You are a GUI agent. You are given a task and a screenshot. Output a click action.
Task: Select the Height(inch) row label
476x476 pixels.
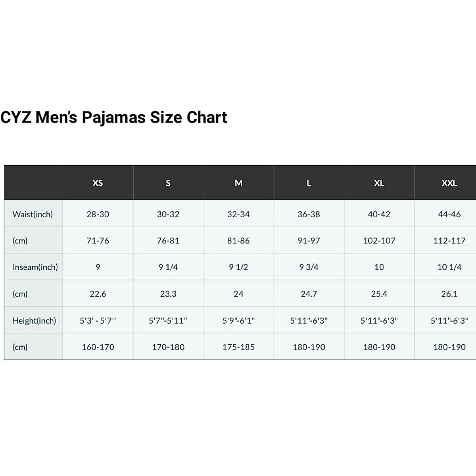pos(34,321)
